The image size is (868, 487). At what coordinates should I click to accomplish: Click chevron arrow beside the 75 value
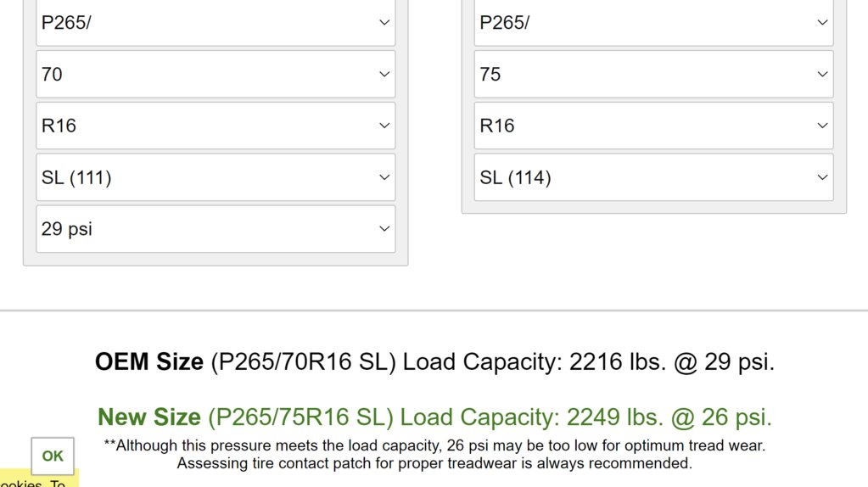[x=823, y=74]
